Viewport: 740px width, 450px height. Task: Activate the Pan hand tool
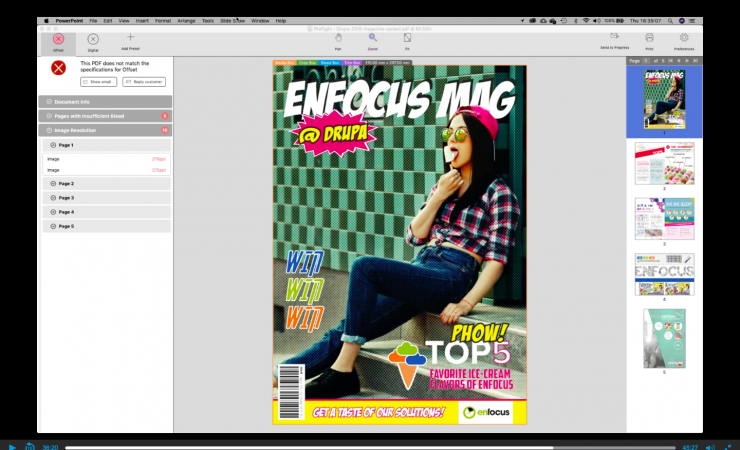338,37
